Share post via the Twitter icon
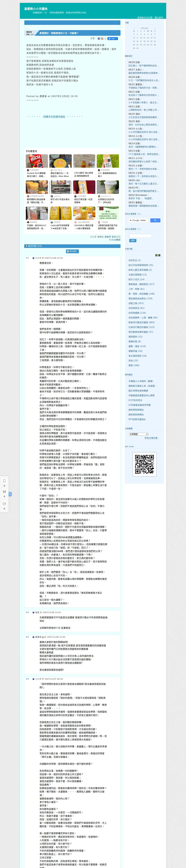186x868 pixels. click(x=105, y=39)
